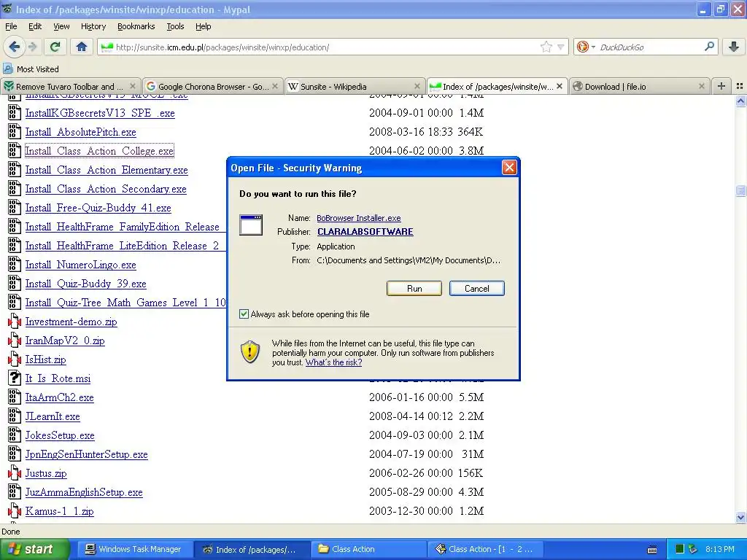Viewport: 747px width, 560px height.
Task: Click the page scrollbar up arrow
Action: coord(740,101)
